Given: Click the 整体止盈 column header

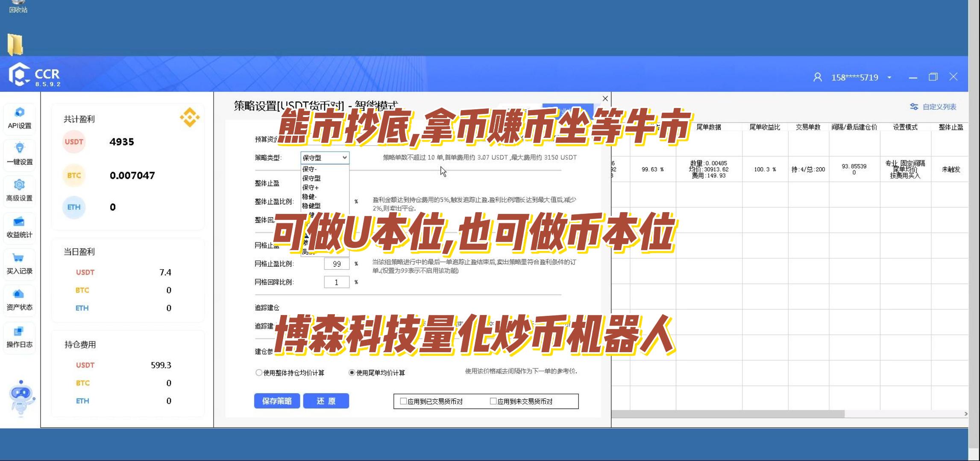Looking at the screenshot, I should click(x=951, y=127).
